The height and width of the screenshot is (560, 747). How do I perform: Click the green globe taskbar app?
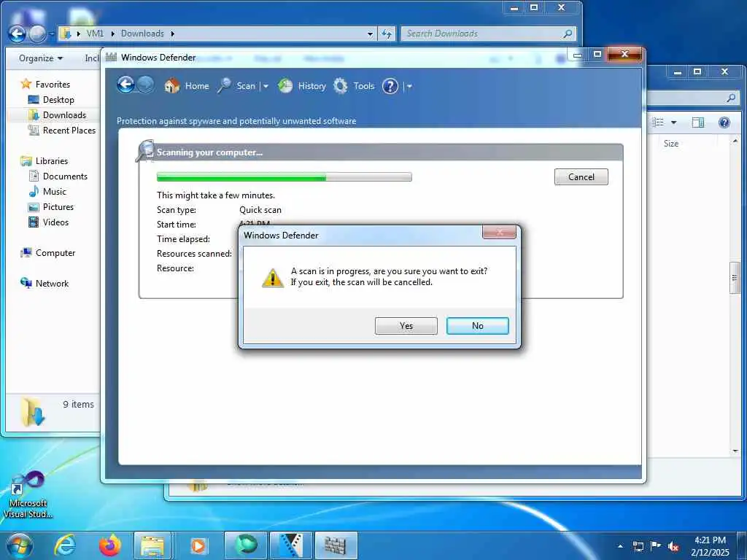(246, 545)
